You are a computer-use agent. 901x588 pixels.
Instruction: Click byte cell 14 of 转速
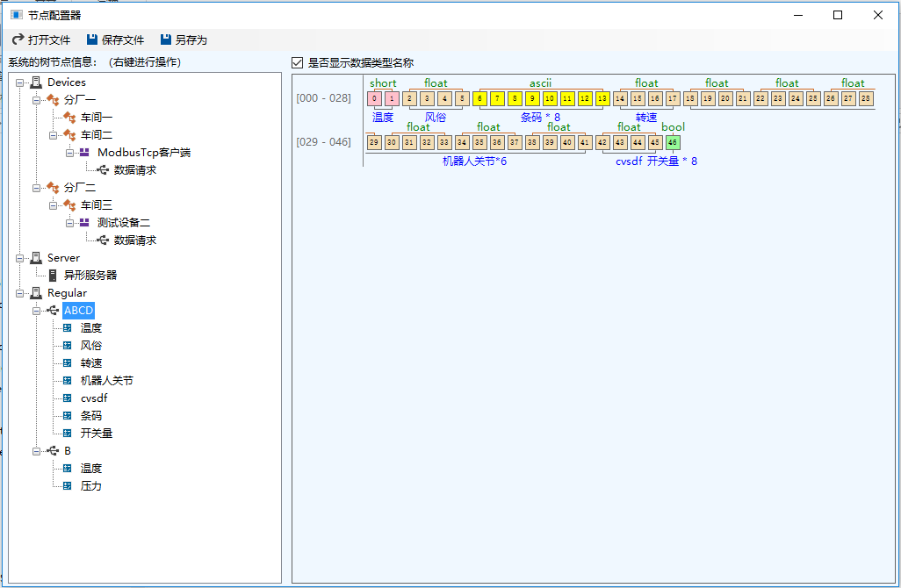pos(620,99)
